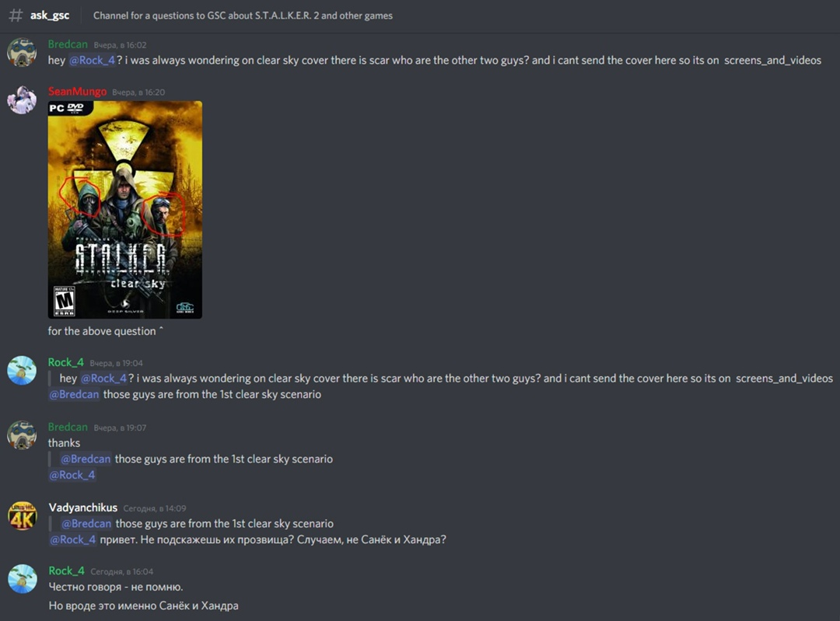
Task: Click the @Rock_4 mention under Bredcan's thanks message
Action: pyautogui.click(x=72, y=475)
